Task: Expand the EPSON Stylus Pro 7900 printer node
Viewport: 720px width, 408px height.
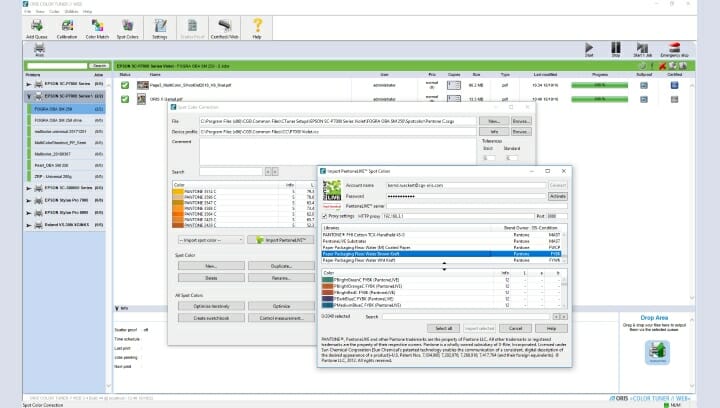Action: pyautogui.click(x=28, y=201)
